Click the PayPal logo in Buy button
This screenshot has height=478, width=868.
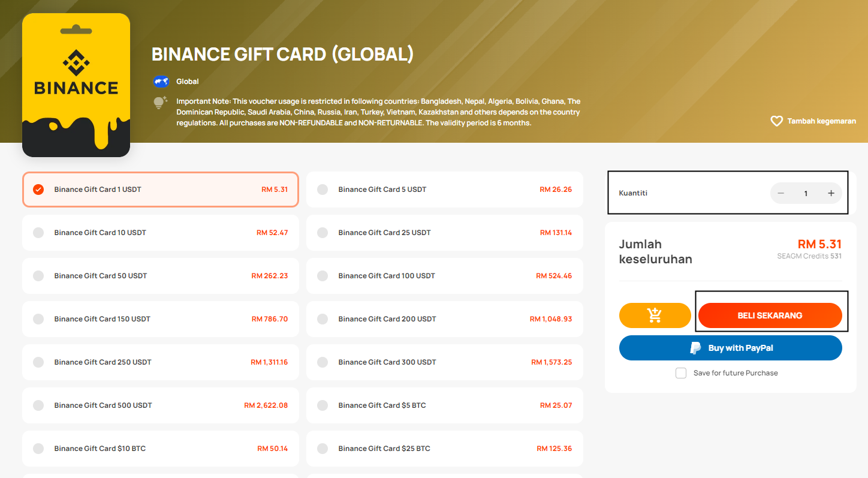click(695, 348)
